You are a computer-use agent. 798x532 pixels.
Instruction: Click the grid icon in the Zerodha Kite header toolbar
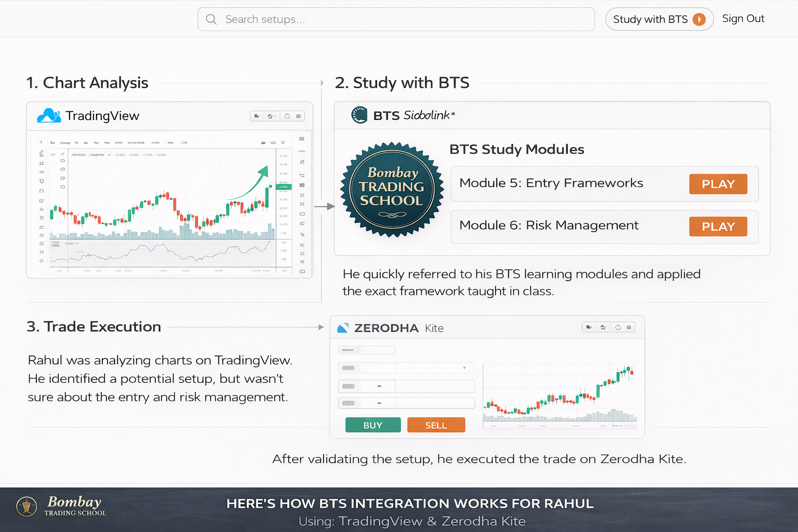[x=629, y=327]
